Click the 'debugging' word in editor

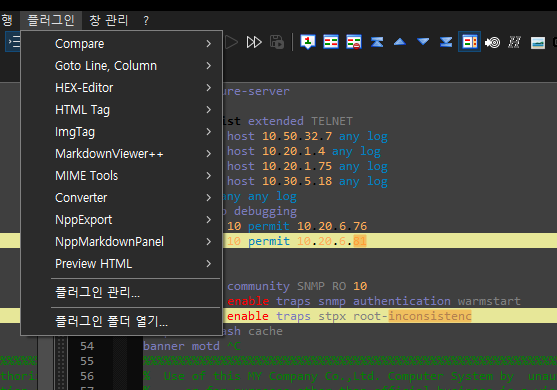(265, 211)
